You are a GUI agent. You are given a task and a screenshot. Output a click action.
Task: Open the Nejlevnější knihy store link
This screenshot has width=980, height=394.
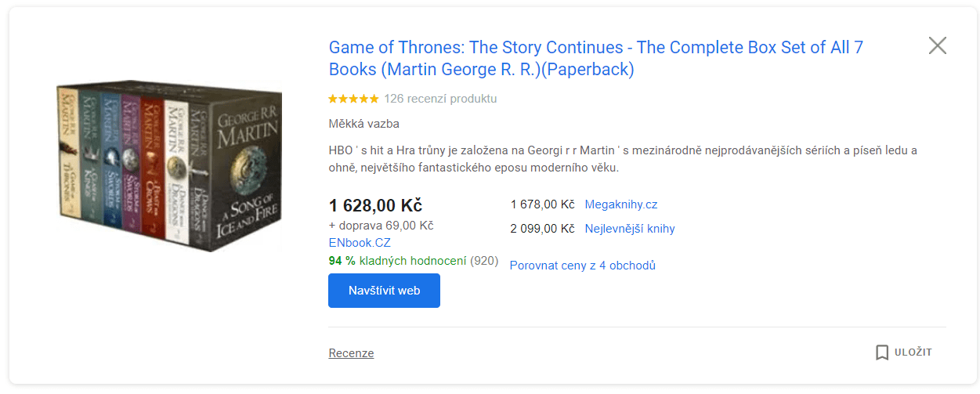(x=630, y=229)
